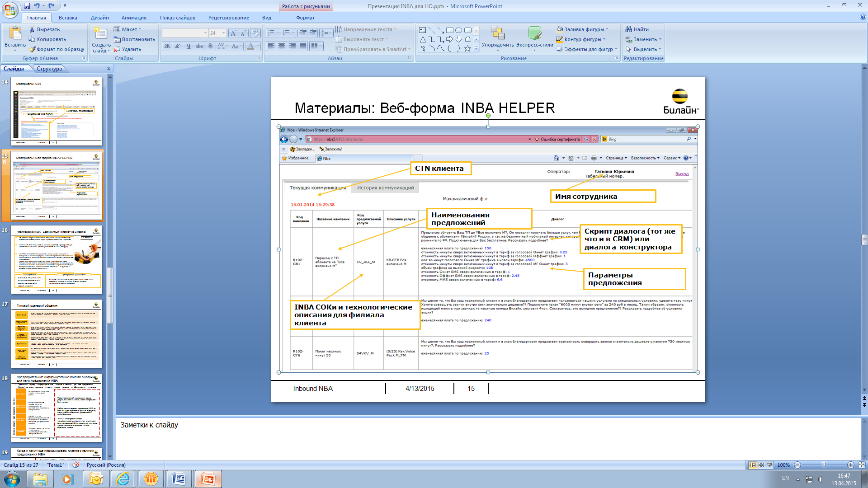Switch to slide sorter view icon
The image size is (868, 488).
(761, 465)
